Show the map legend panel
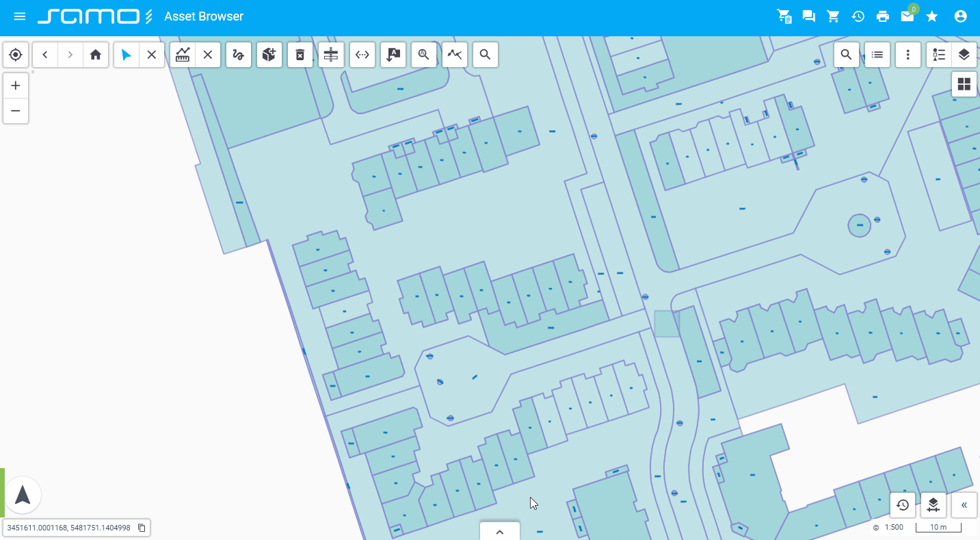Image resolution: width=980 pixels, height=540 pixels. tap(939, 55)
